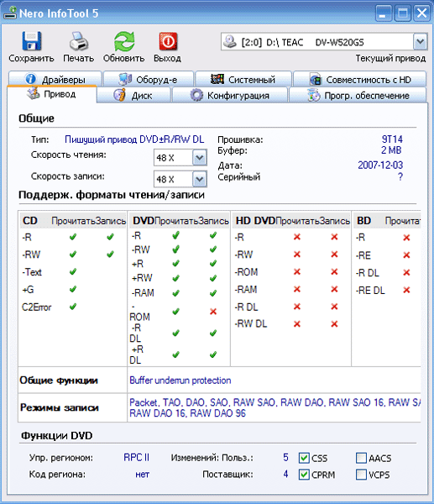The height and width of the screenshot is (504, 434).
Task: Click the DVD -ROM write red cross
Action: pyautogui.click(x=213, y=312)
